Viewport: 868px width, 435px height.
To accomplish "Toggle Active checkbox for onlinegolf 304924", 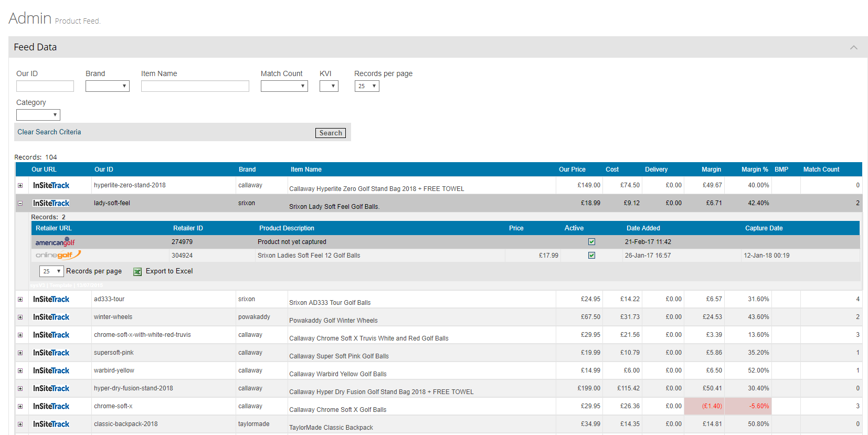I will pyautogui.click(x=591, y=256).
